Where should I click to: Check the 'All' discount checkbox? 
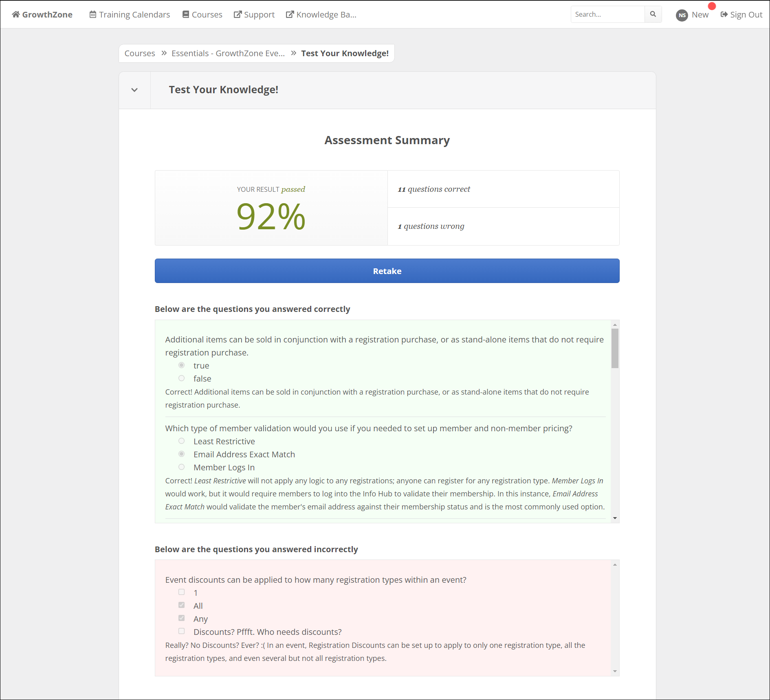[x=182, y=605]
